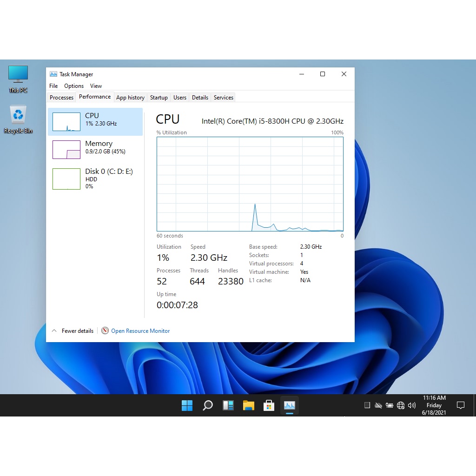Open the Widgets taskbar icon
This screenshot has height=476, width=476.
tap(228, 405)
